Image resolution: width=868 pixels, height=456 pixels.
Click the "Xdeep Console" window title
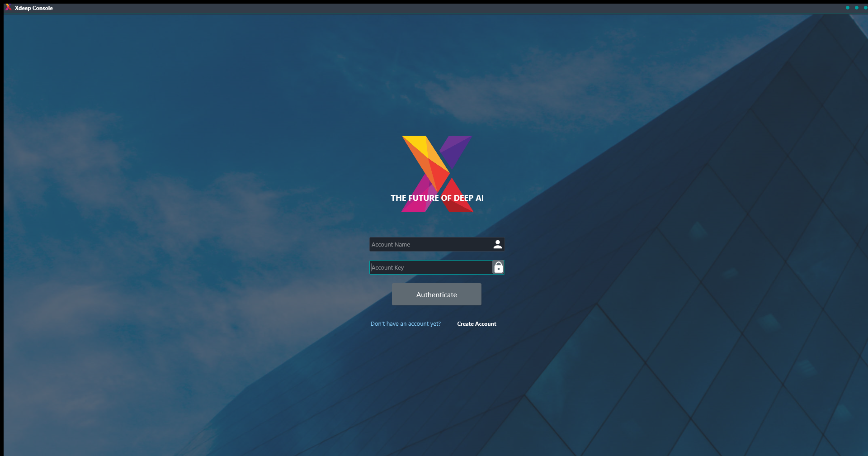click(34, 8)
